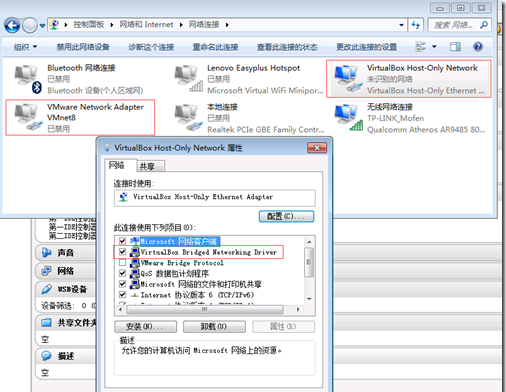Click the horizontal scrollbar right arrow
The image size is (506, 392).
pyautogui.click(x=298, y=310)
